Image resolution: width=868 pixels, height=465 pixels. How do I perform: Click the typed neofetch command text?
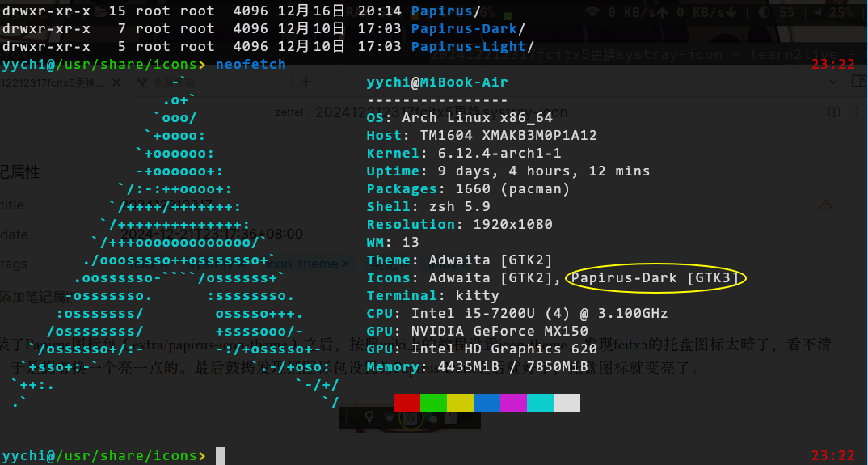(251, 65)
